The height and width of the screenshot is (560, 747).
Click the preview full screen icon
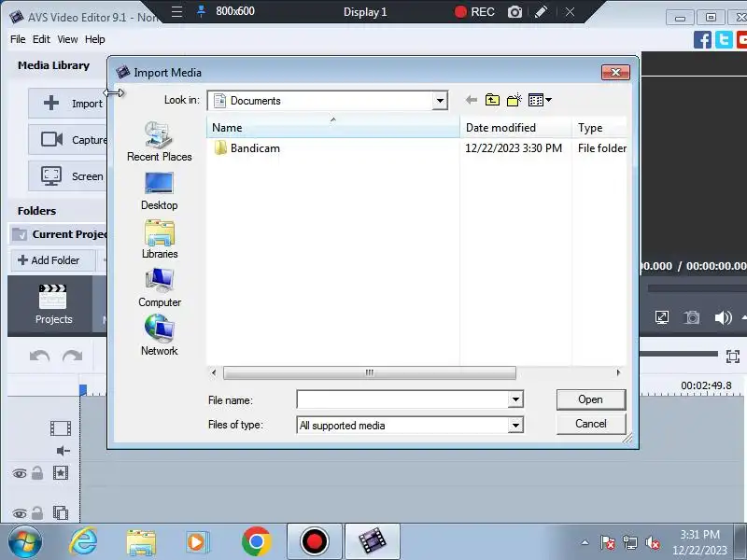click(662, 317)
